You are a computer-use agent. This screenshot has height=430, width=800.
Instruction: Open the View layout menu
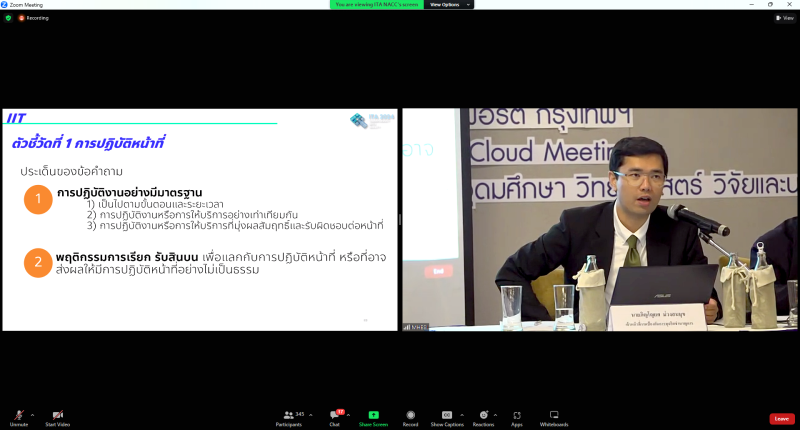coord(785,18)
